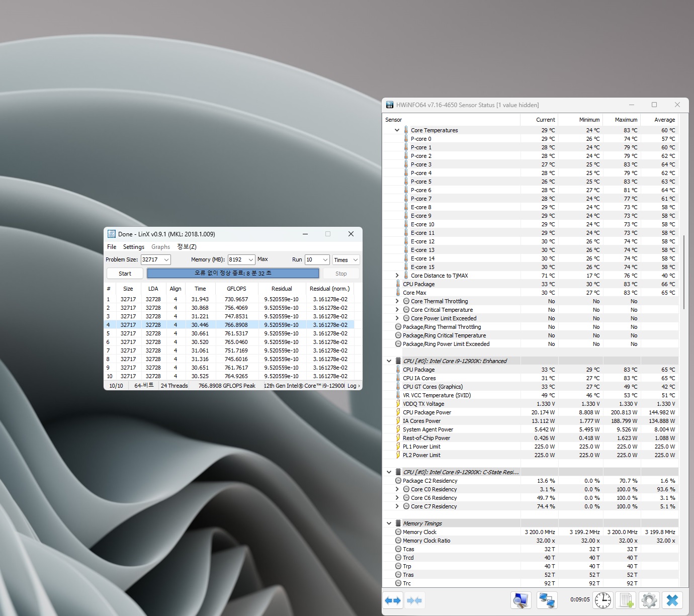The height and width of the screenshot is (616, 694).
Task: Collapse the Core Temperatures group
Action: [x=397, y=130]
